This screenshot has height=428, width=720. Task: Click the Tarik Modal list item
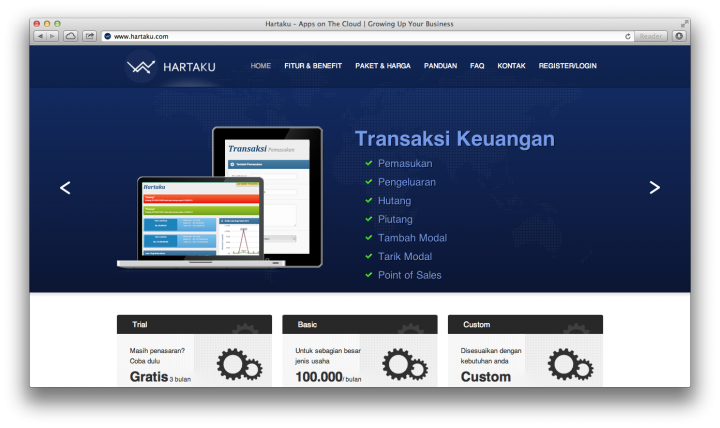tap(405, 256)
